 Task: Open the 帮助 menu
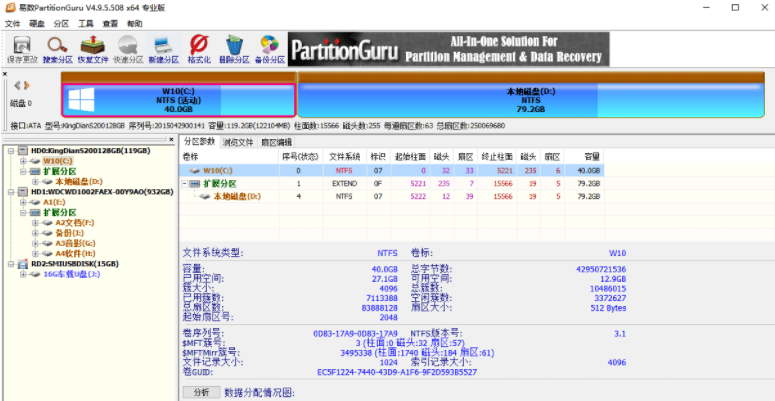click(134, 23)
